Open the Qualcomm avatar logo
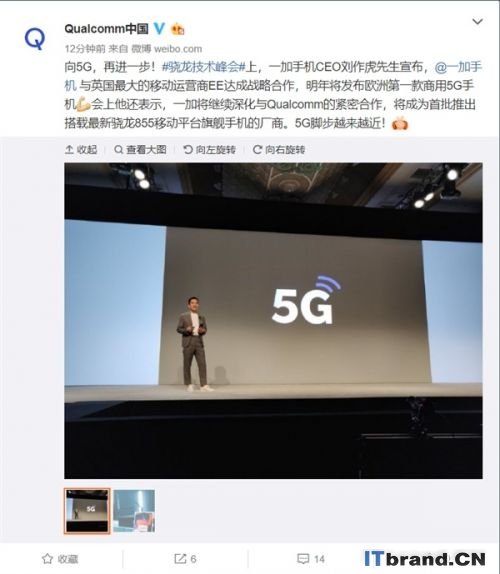 click(35, 38)
